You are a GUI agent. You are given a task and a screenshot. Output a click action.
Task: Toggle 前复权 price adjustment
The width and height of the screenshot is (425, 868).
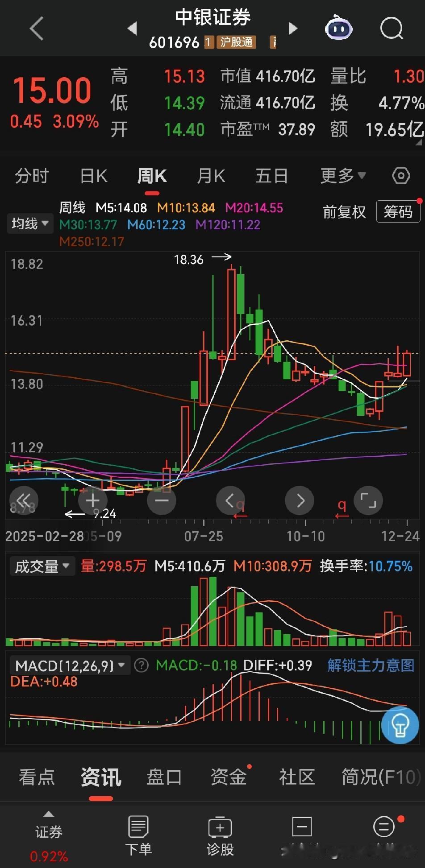pyautogui.click(x=344, y=212)
